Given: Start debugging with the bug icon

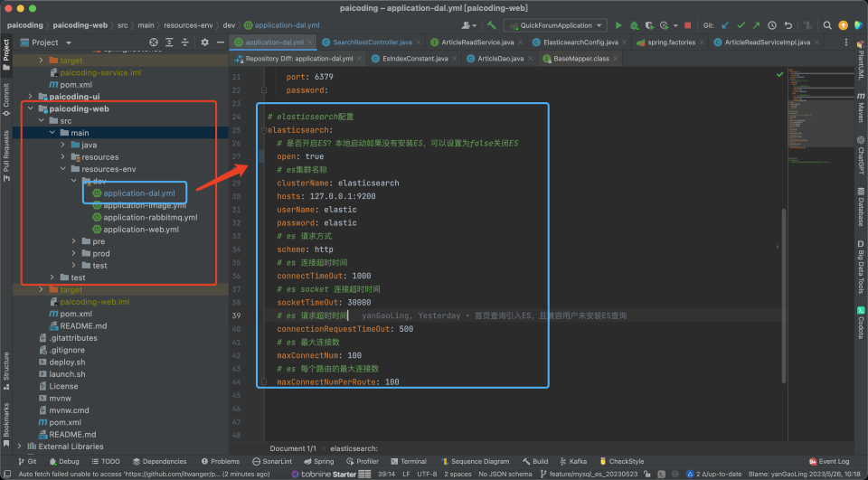Looking at the screenshot, I should (634, 25).
